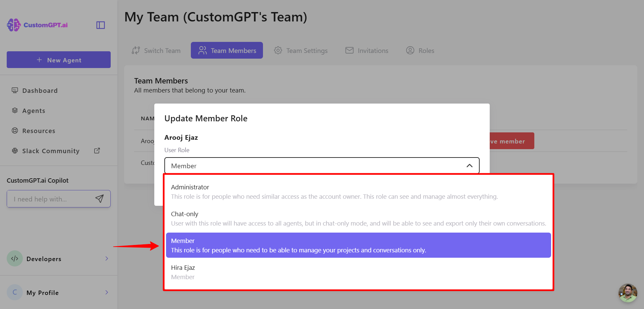Viewport: 644px width, 309px height.
Task: Click the 'User Role' label
Action: [177, 150]
